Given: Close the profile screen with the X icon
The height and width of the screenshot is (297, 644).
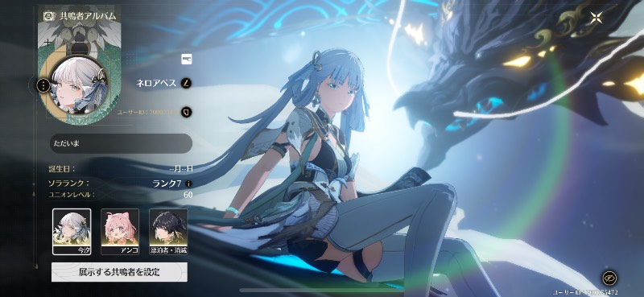Looking at the screenshot, I should 596,18.
